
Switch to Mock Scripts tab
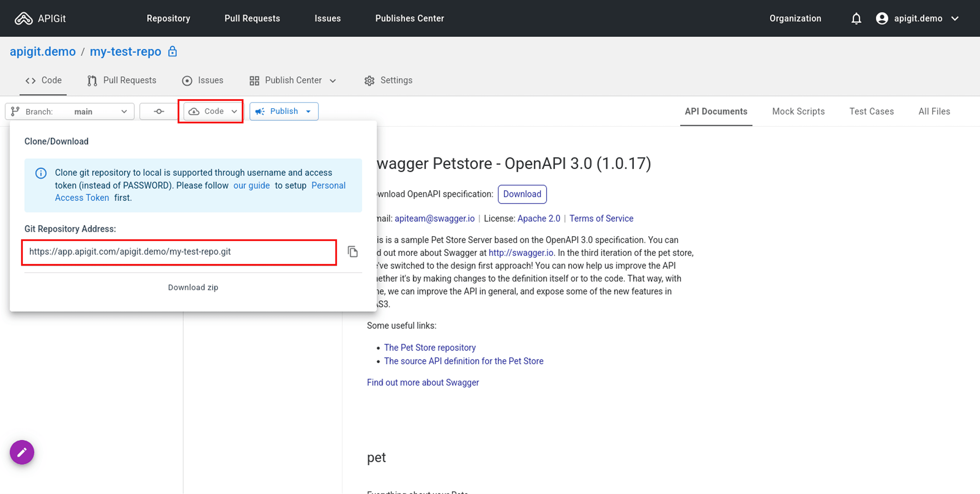tap(799, 112)
